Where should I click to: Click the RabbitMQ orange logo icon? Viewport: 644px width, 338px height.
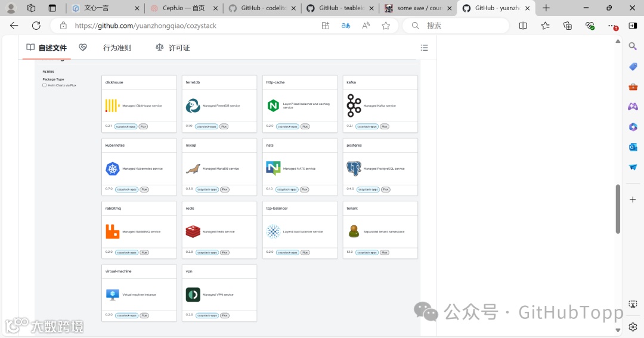[x=112, y=232]
